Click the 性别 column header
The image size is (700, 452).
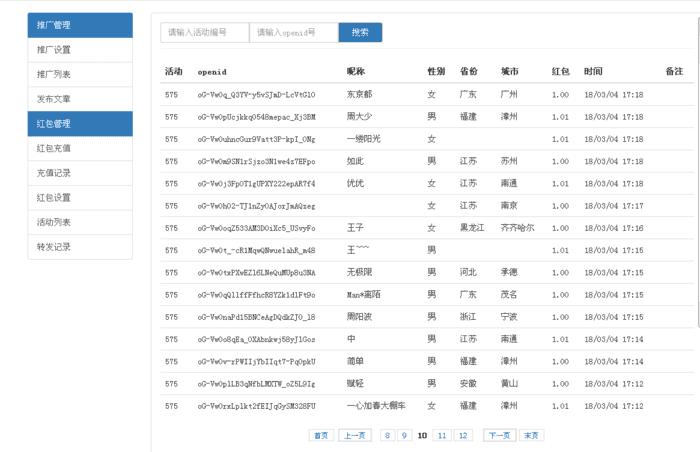click(436, 71)
